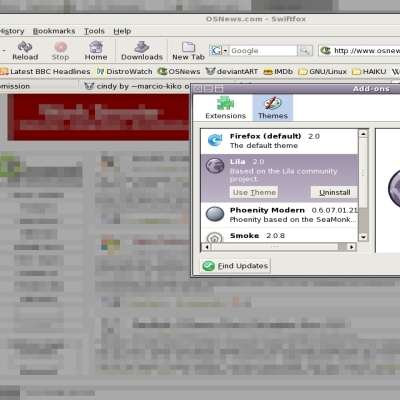Click the theme list scroll down arrow
Image resolution: width=400 pixels, height=400 pixels.
click(363, 237)
